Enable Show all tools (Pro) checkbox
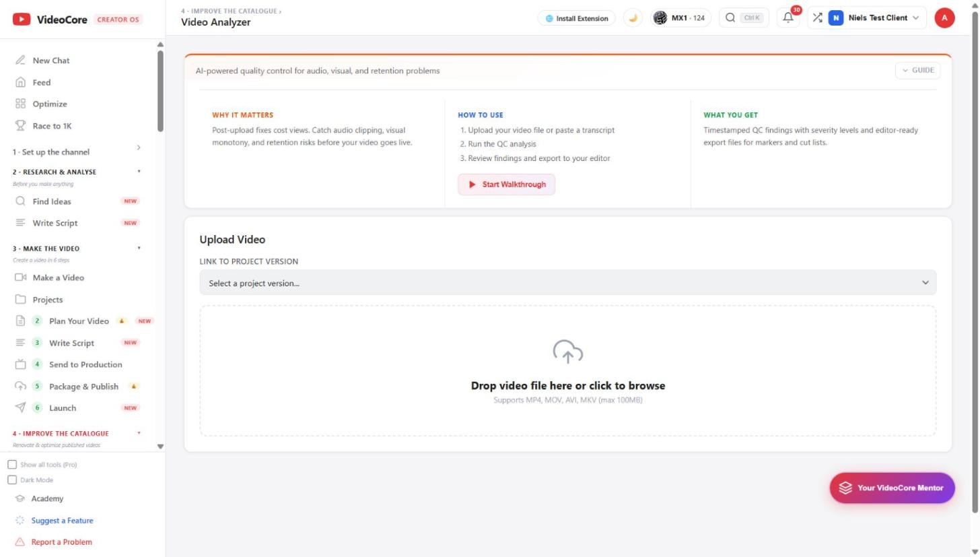 (12, 465)
